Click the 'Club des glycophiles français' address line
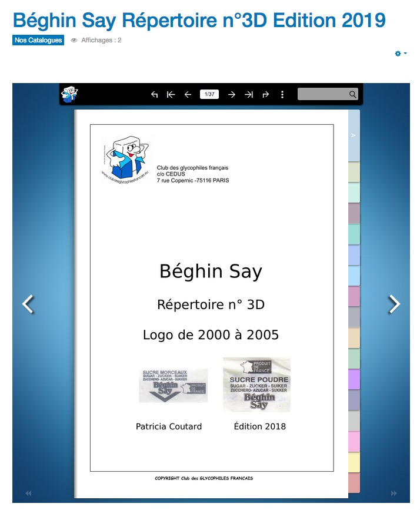Screen dimensions: 420x510 [x=192, y=168]
